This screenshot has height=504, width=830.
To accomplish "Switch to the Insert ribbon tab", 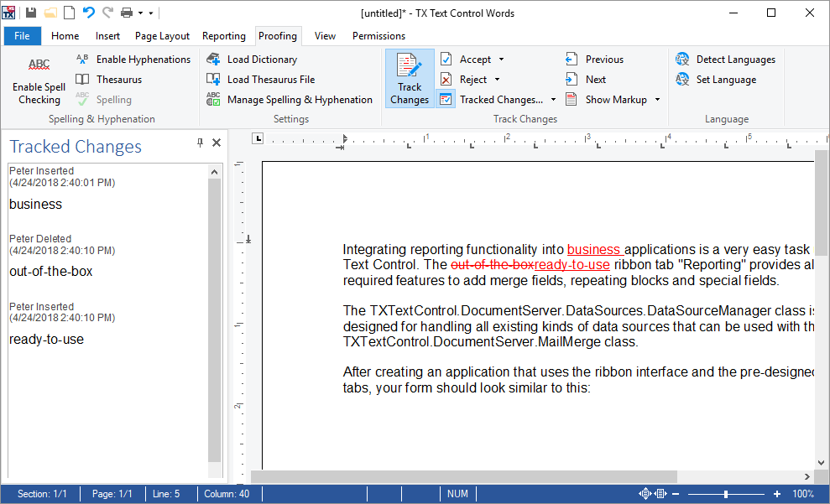I will point(107,36).
